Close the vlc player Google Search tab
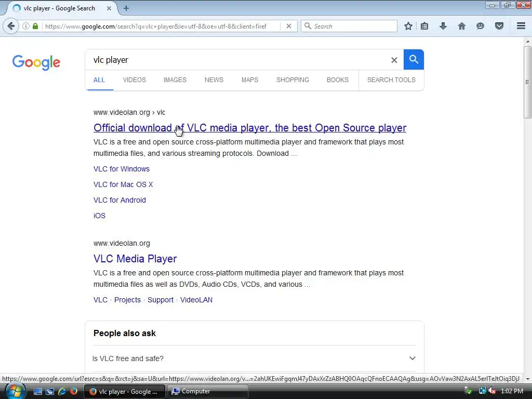 coord(109,8)
